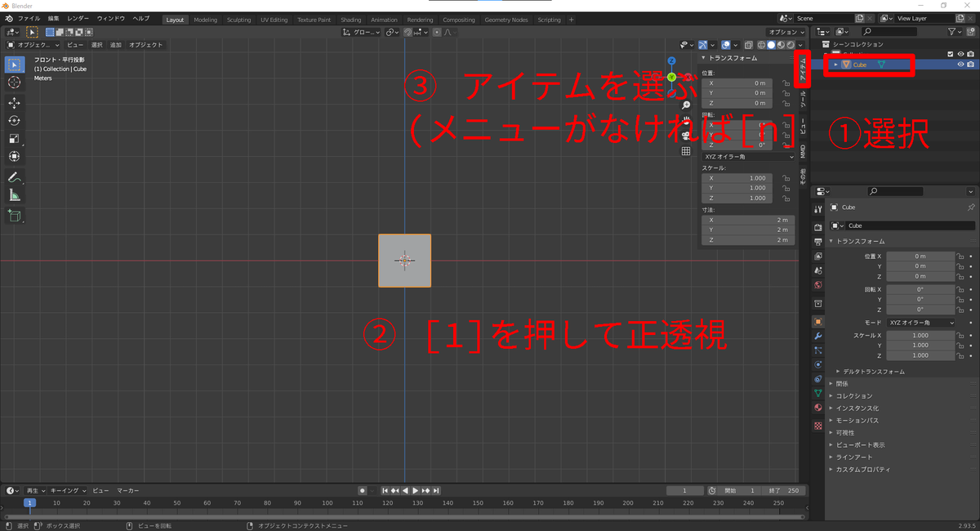Select the Annotate tool
This screenshot has height=531, width=980.
(14, 177)
